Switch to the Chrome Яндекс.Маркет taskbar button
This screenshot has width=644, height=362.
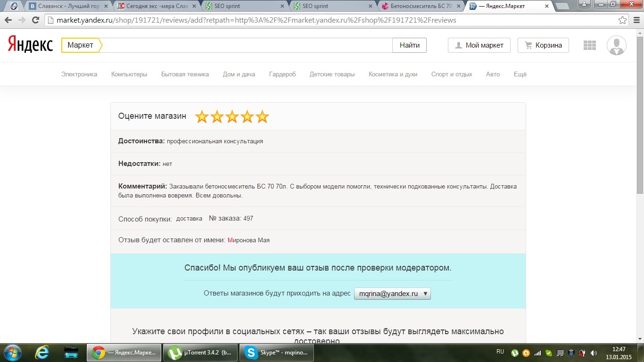[x=124, y=352]
